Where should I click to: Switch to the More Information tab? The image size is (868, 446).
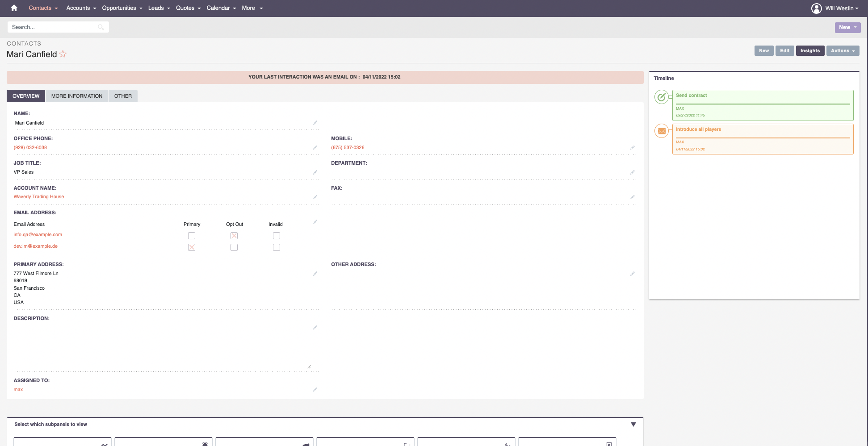(77, 96)
